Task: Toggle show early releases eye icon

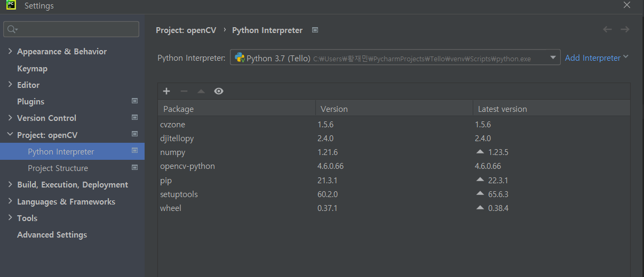Action: pos(219,91)
